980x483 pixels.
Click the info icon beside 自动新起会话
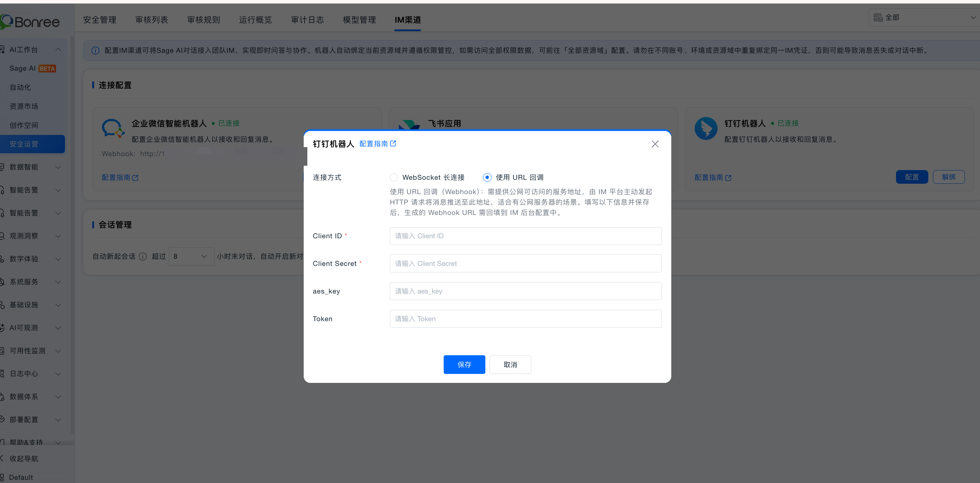click(143, 256)
